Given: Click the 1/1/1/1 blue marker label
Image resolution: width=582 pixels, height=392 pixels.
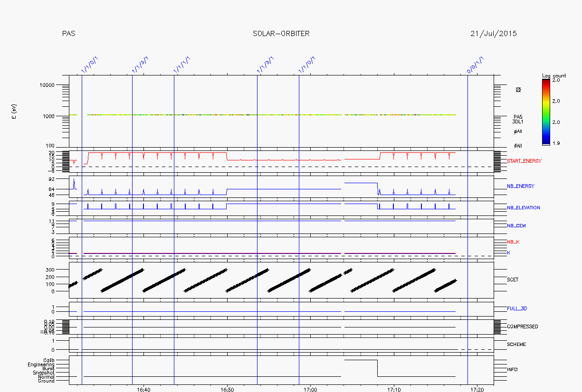Looking at the screenshot, I should (182, 65).
